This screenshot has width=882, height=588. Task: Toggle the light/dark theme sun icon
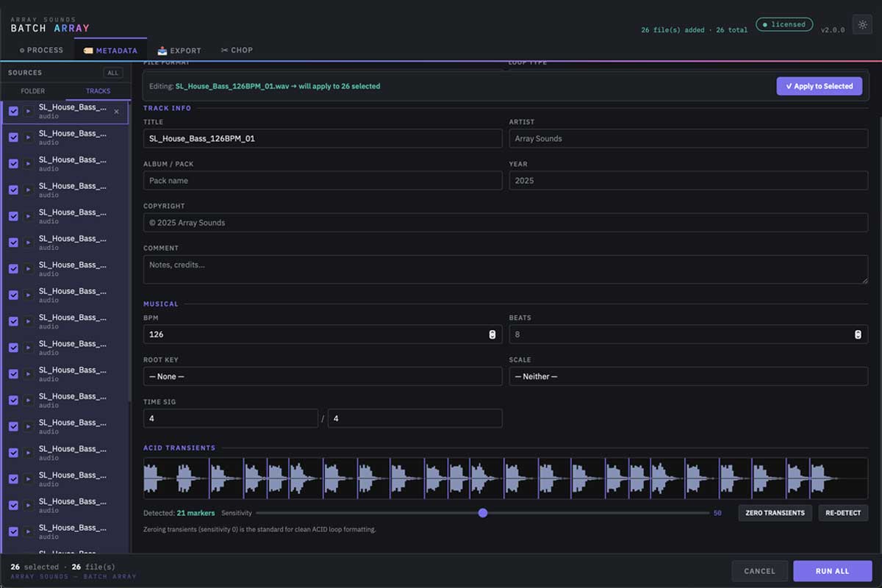coord(862,24)
